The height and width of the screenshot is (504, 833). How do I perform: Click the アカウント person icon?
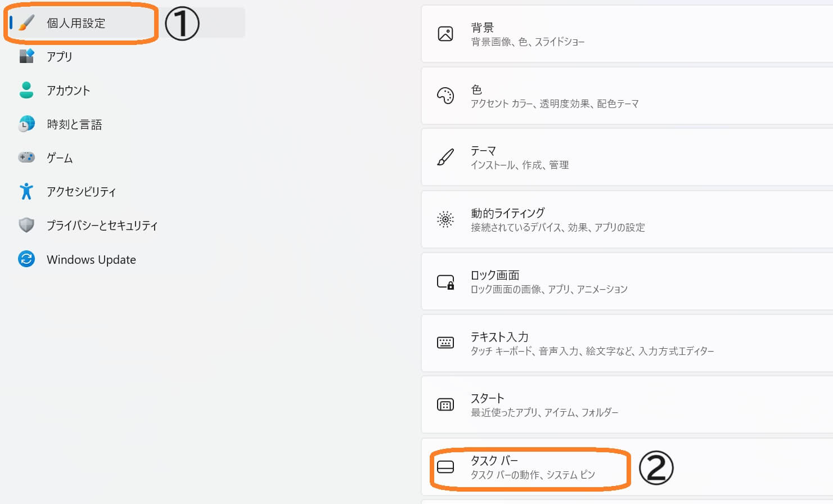pos(26,90)
